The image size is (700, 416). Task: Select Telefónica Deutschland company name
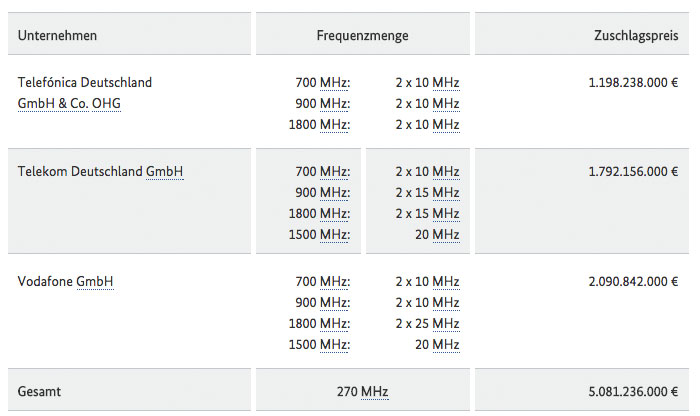85,83
